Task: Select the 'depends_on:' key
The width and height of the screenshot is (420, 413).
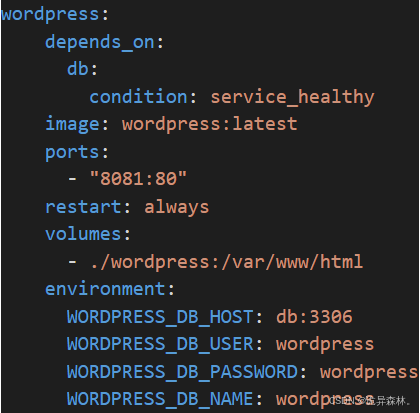Action: (x=105, y=43)
